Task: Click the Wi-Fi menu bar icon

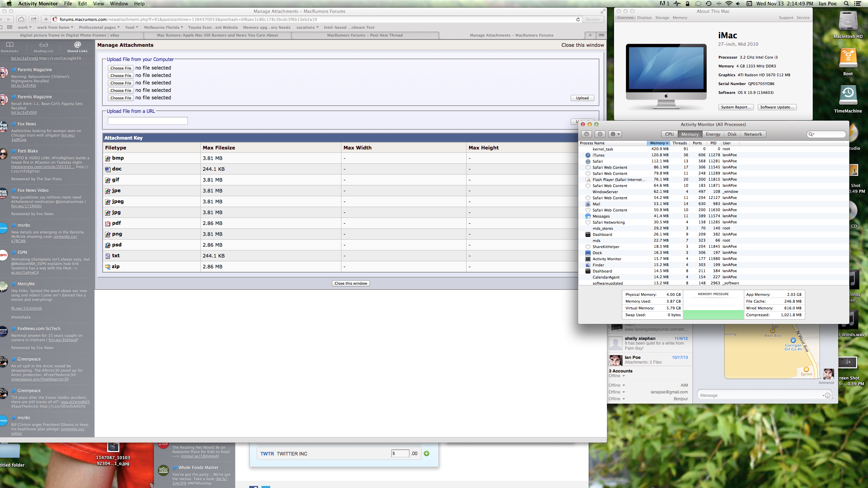Action: [x=729, y=4]
